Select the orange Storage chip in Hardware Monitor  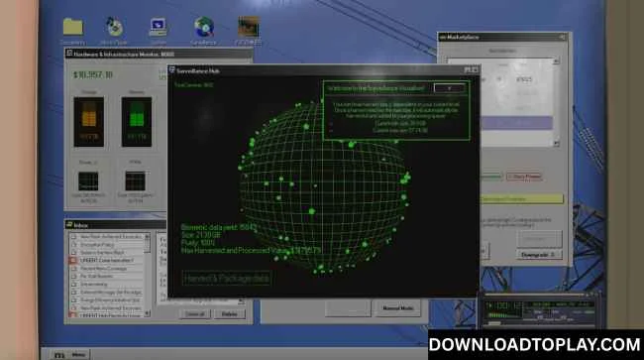point(89,122)
